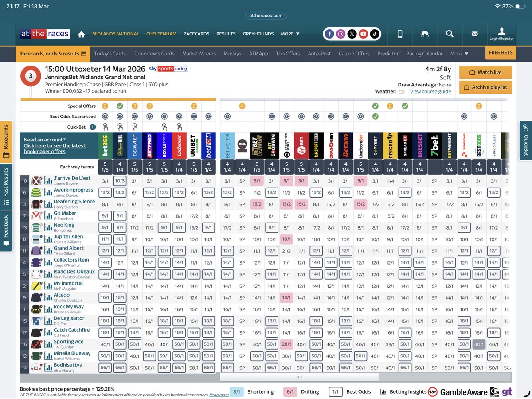
Task: Click the at the races logo
Action: pos(44,34)
